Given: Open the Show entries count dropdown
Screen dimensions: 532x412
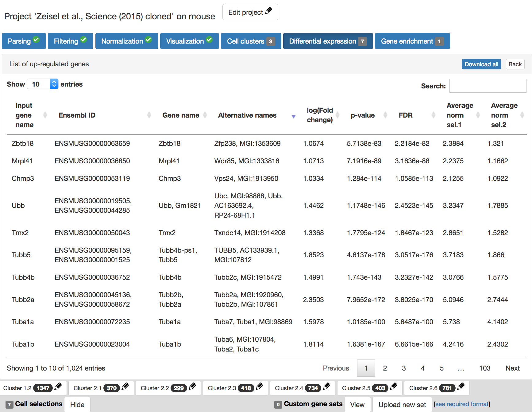Looking at the screenshot, I should point(42,84).
